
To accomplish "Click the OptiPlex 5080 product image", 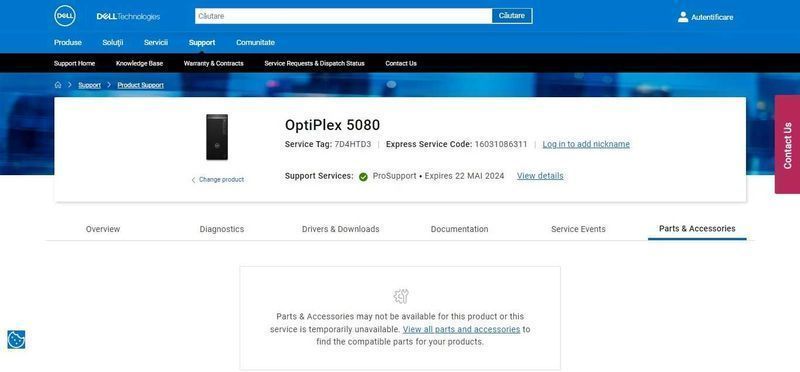I will coord(217,137).
